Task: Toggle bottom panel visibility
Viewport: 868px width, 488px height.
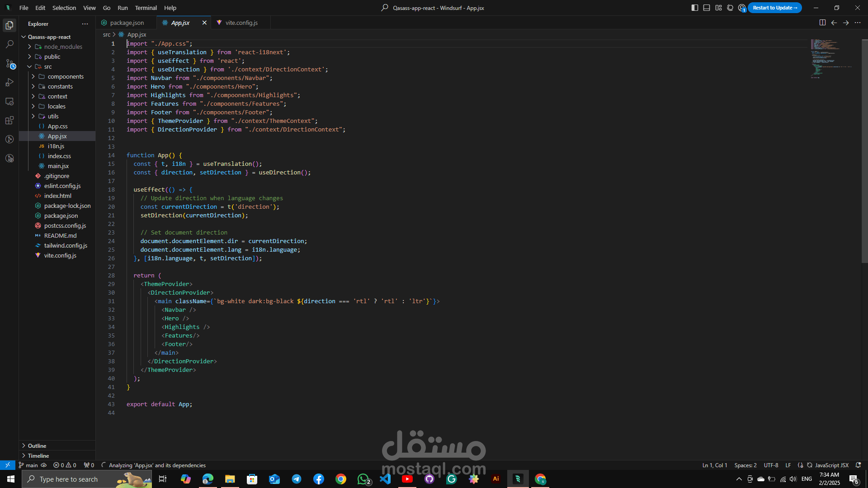Action: click(707, 8)
